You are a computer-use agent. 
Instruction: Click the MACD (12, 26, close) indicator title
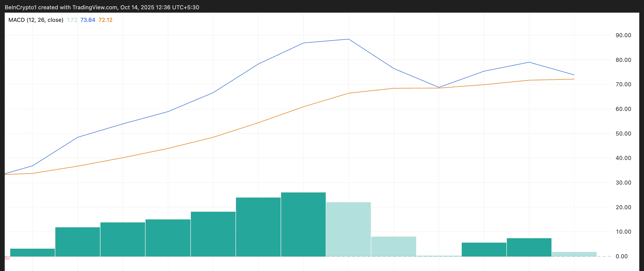[x=36, y=20]
